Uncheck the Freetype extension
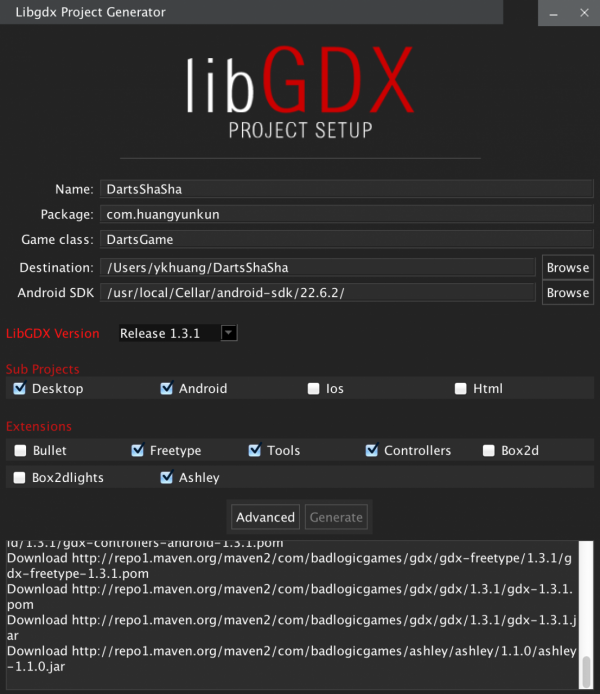The image size is (600, 694). pyautogui.click(x=138, y=451)
